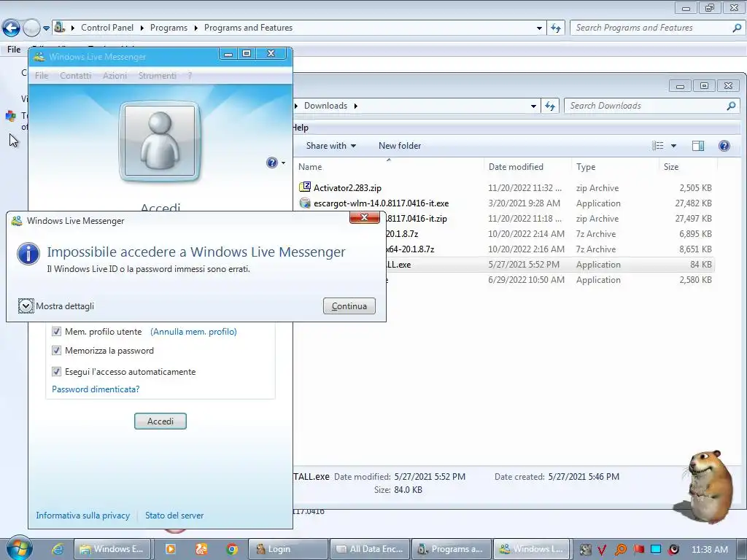Open the File menu in Control Panel window
The width and height of the screenshot is (747, 560).
pyautogui.click(x=14, y=49)
